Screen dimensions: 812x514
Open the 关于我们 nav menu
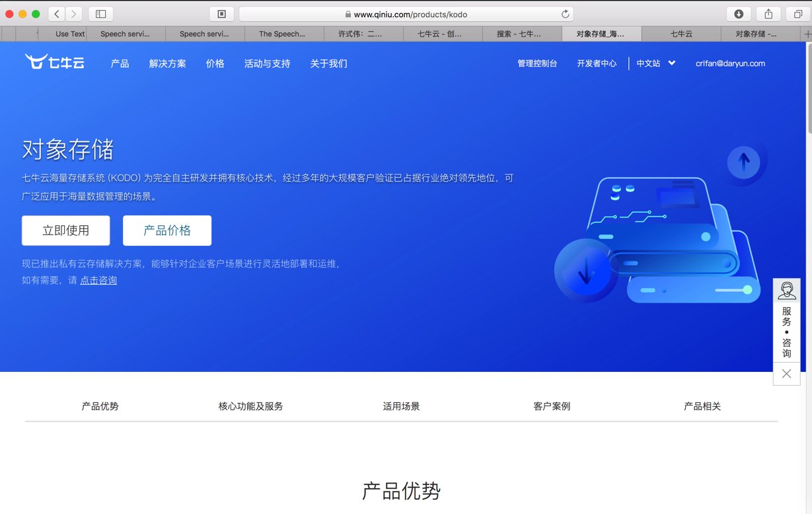tap(328, 63)
